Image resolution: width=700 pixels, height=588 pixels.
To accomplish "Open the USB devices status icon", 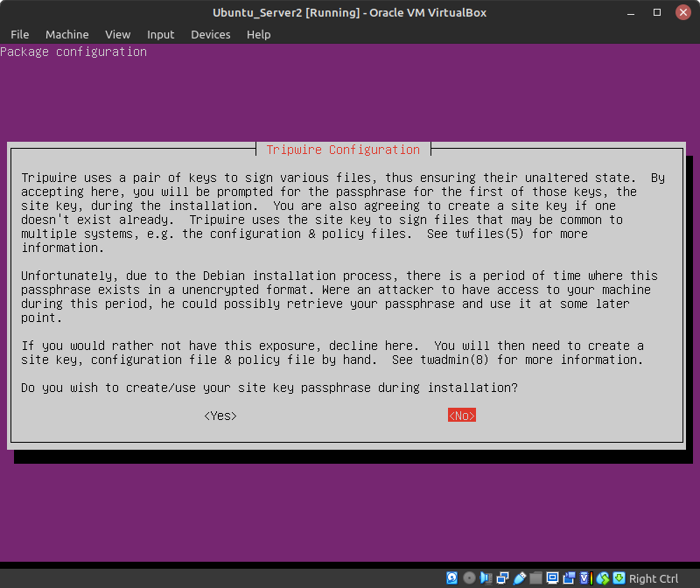I will coord(519,578).
